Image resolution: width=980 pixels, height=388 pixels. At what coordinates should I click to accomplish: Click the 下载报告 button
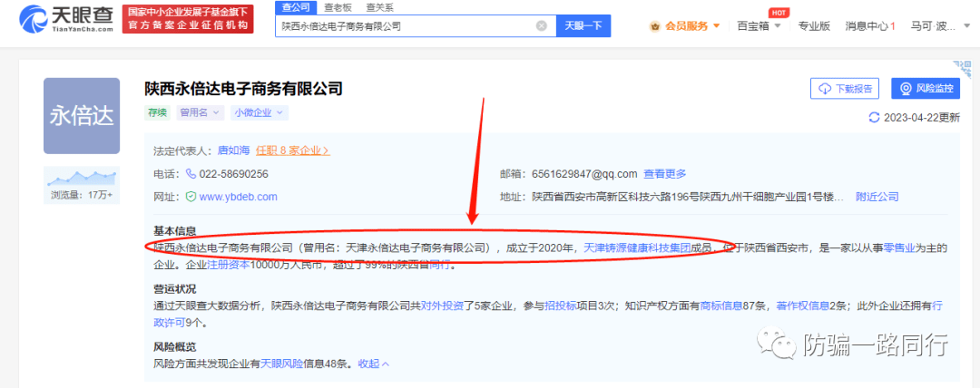(845, 88)
